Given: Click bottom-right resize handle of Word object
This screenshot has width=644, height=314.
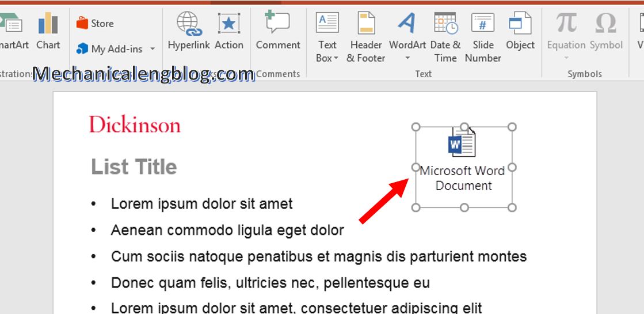Looking at the screenshot, I should (512, 207).
